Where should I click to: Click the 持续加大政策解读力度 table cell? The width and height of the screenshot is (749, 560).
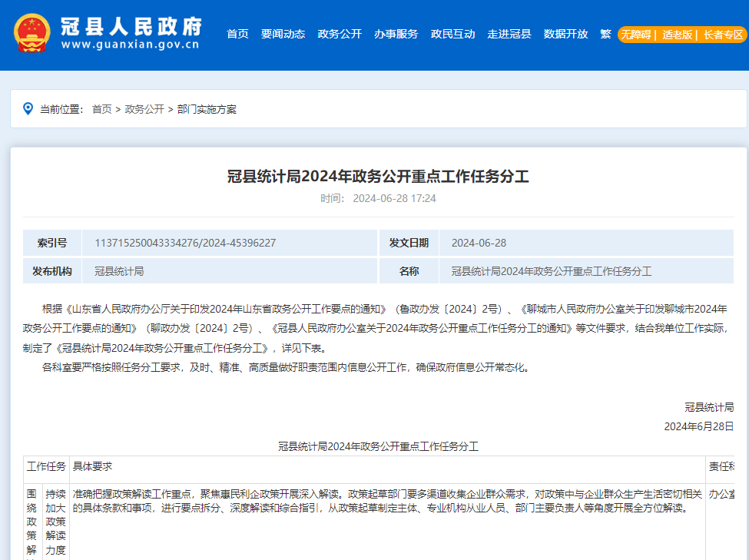55,522
